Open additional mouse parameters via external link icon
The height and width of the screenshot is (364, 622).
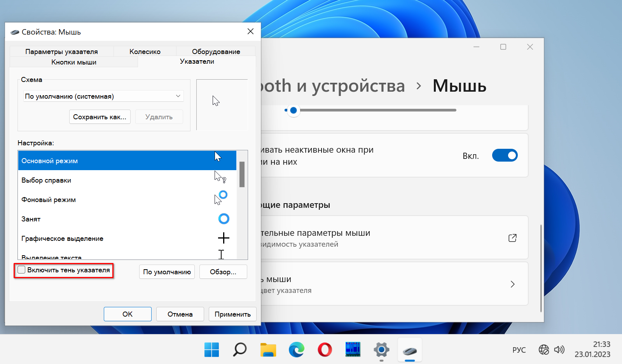(513, 237)
